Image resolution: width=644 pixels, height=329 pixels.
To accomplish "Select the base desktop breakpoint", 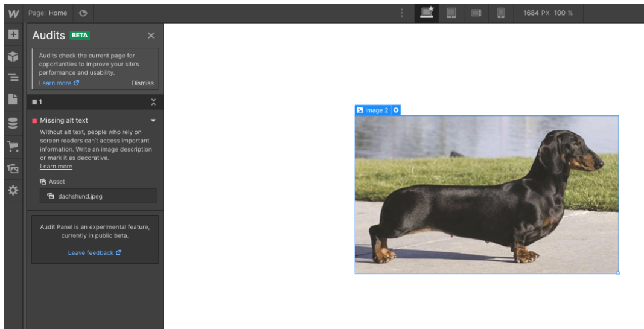I will (x=427, y=13).
